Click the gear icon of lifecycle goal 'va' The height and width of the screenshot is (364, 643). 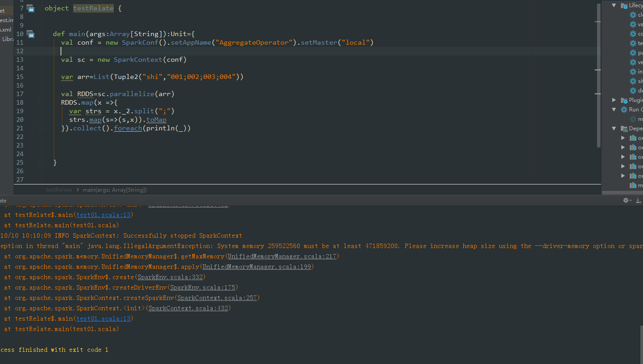(633, 24)
